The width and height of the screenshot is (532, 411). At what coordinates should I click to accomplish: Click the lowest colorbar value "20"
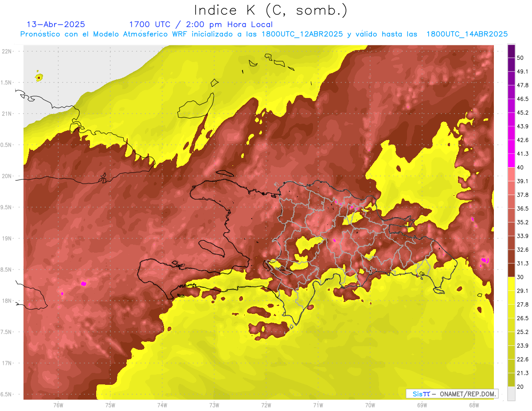click(521, 387)
